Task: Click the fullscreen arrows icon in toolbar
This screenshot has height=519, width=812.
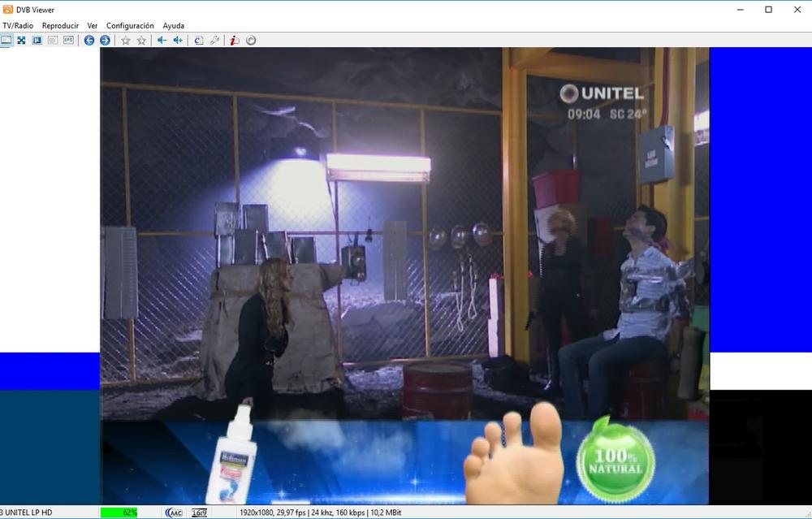Action: click(x=21, y=40)
